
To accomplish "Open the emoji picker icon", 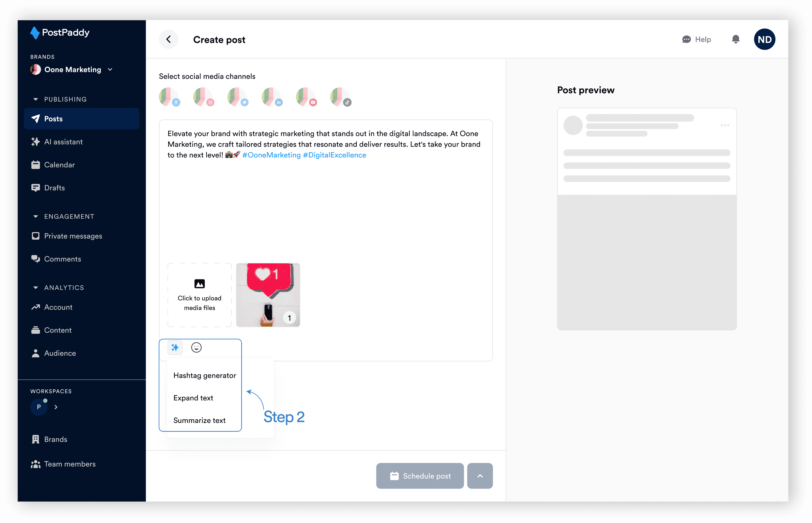I will (x=196, y=347).
